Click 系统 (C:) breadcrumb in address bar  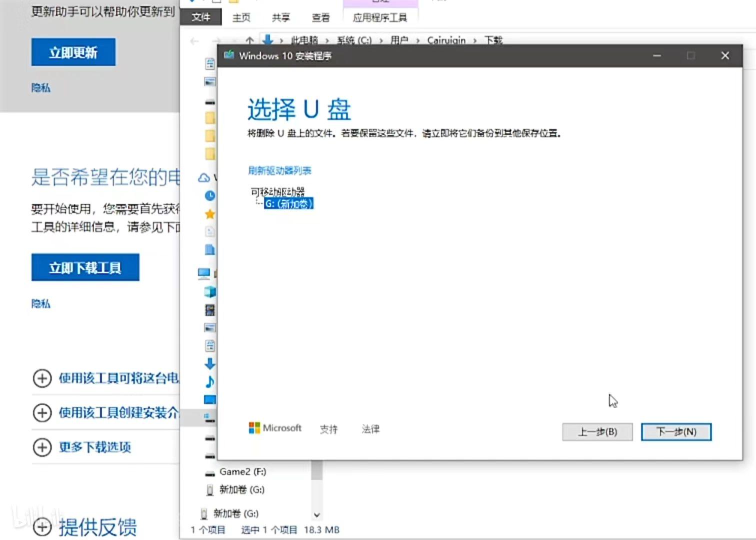(x=354, y=40)
